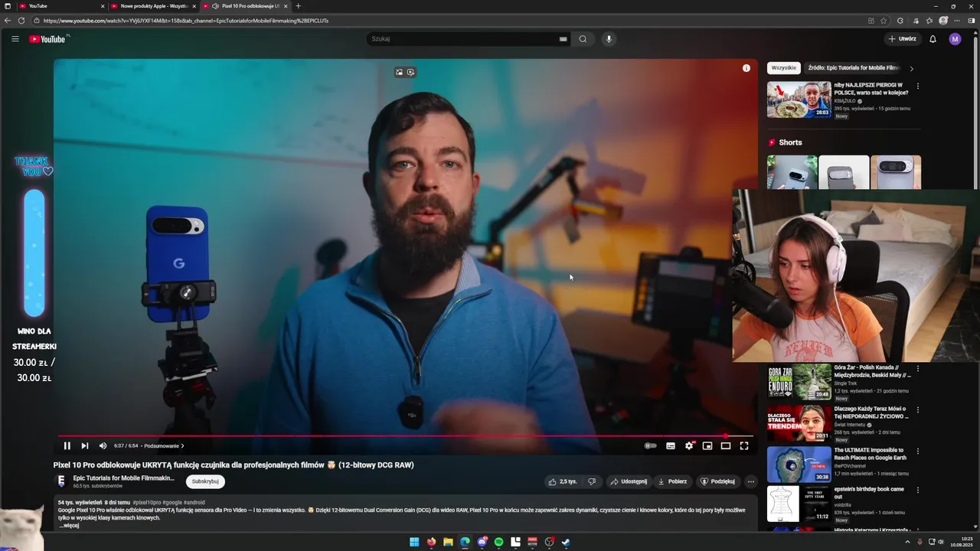Open the Góra Żar video thumbnail
Viewport: 980px width, 551px height.
(799, 382)
